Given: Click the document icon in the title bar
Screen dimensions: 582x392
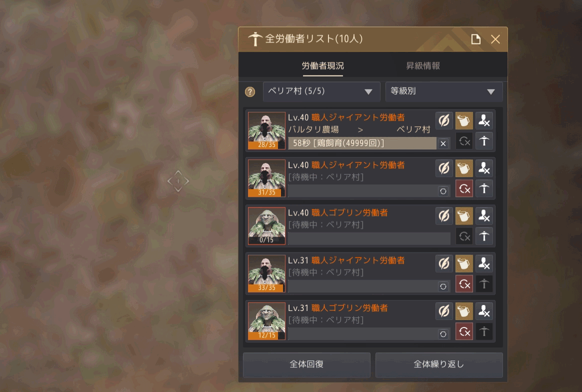Looking at the screenshot, I should pyautogui.click(x=476, y=39).
